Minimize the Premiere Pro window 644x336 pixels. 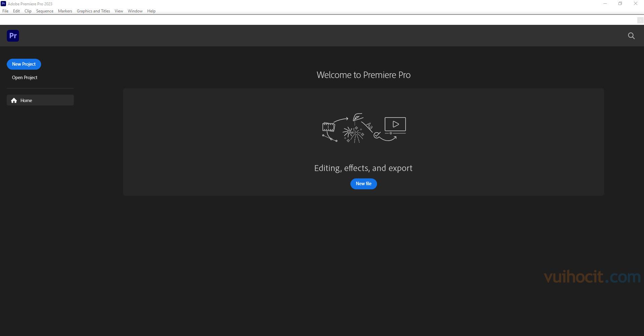coord(605,4)
